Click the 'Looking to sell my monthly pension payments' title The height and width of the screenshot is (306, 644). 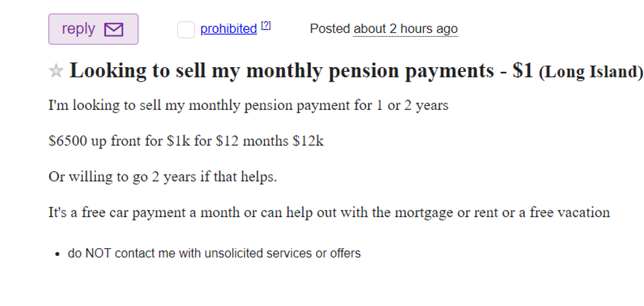coord(282,71)
